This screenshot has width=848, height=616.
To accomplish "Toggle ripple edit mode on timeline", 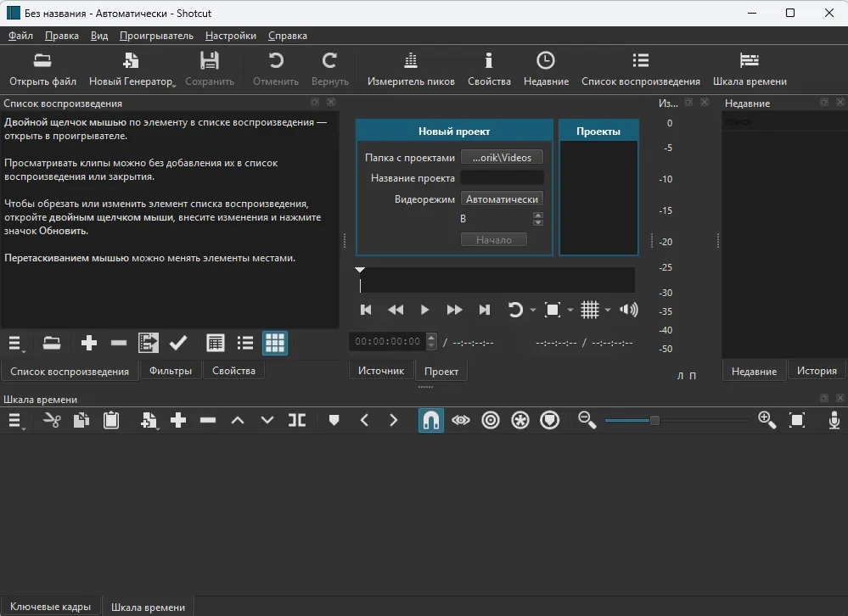I will point(491,420).
